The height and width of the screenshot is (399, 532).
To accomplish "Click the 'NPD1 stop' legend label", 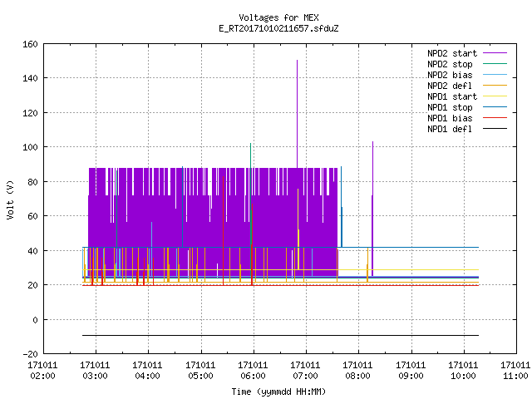I will (450, 107).
